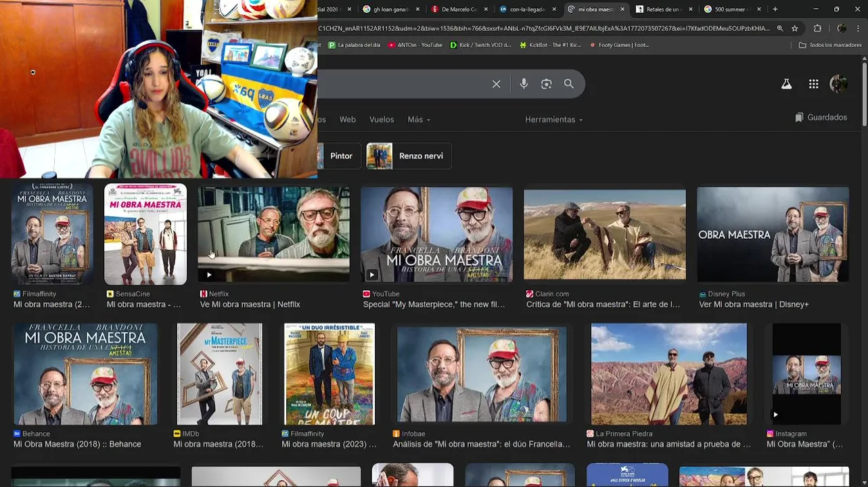The height and width of the screenshot is (487, 868).
Task: Click 'Análisis de "Mi obra maestra": el dúo Francella...' caption
Action: (482, 444)
